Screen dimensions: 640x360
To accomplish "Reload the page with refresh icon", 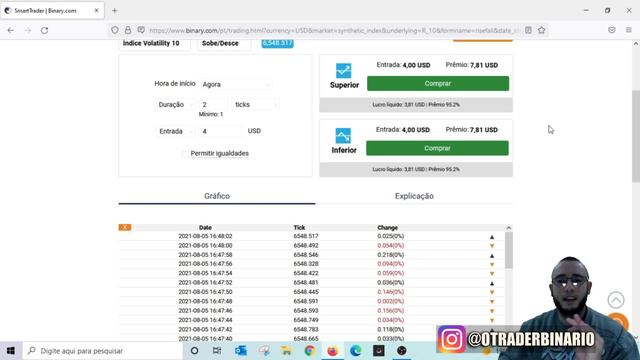I will point(44,30).
